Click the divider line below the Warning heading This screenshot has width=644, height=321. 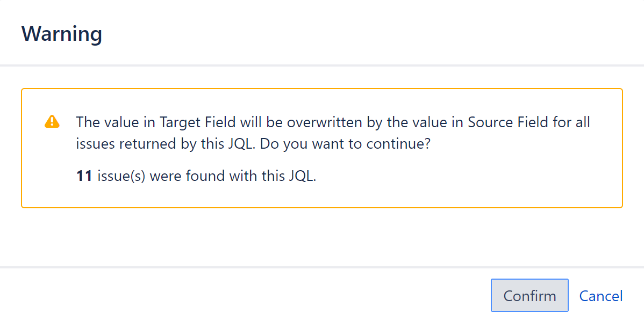coord(322,64)
